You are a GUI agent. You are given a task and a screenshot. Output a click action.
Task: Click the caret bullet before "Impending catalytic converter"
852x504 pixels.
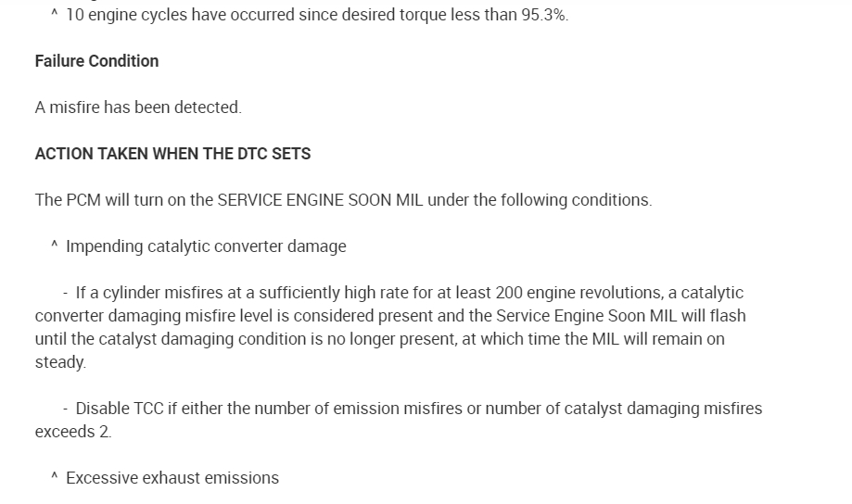pyautogui.click(x=55, y=246)
